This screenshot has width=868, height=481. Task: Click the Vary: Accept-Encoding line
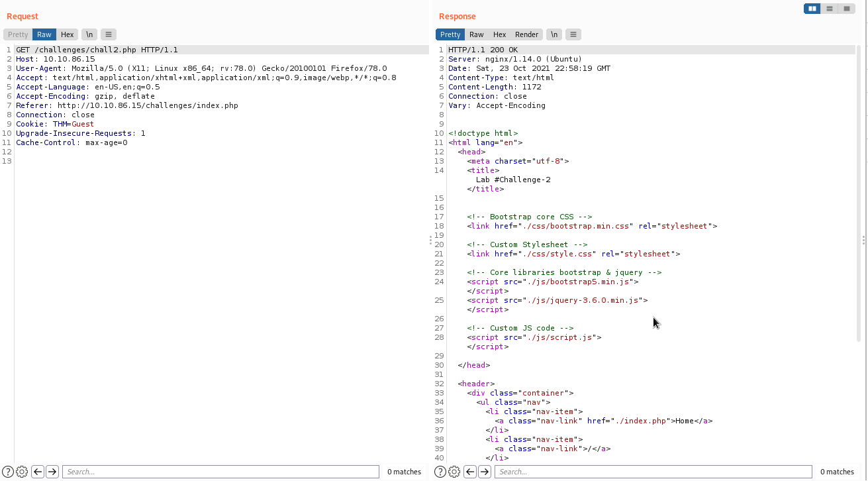click(497, 105)
